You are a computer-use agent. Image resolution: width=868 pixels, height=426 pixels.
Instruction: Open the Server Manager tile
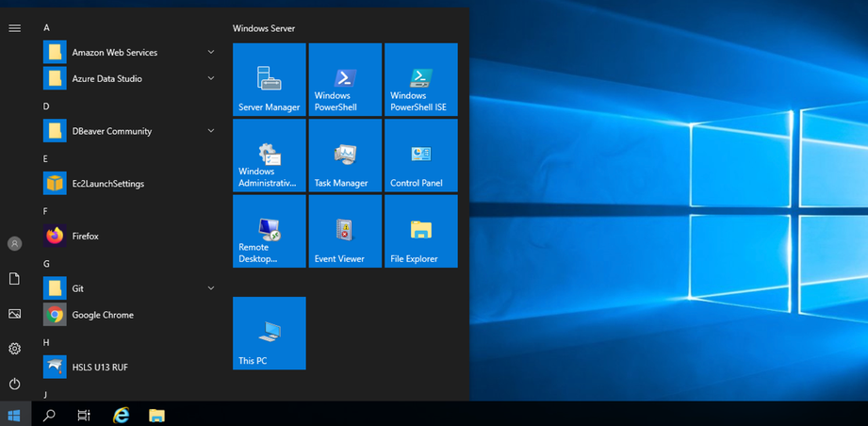pyautogui.click(x=269, y=80)
